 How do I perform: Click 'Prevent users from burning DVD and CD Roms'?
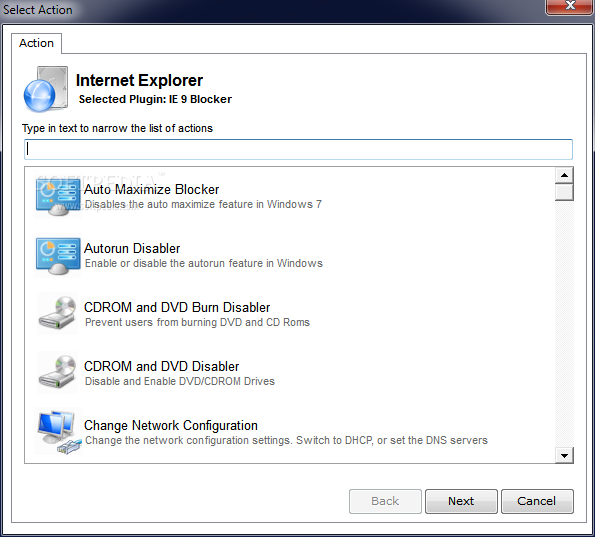pyautogui.click(x=197, y=322)
